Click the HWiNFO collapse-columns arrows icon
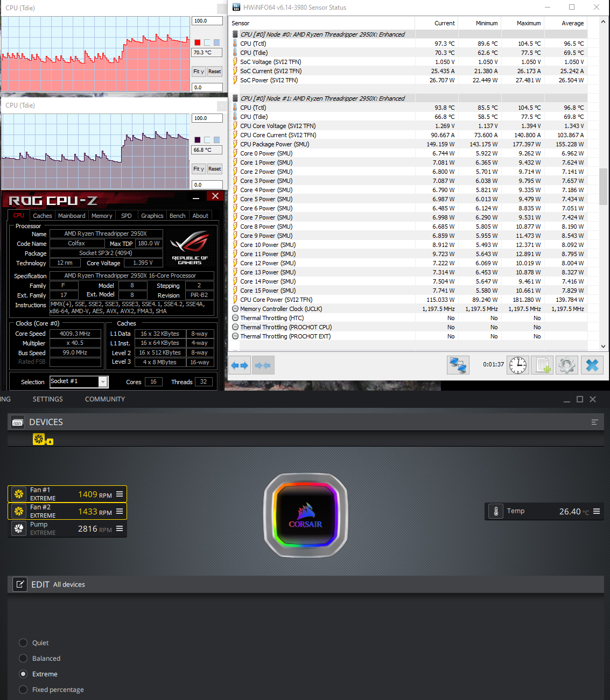 pos(263,365)
